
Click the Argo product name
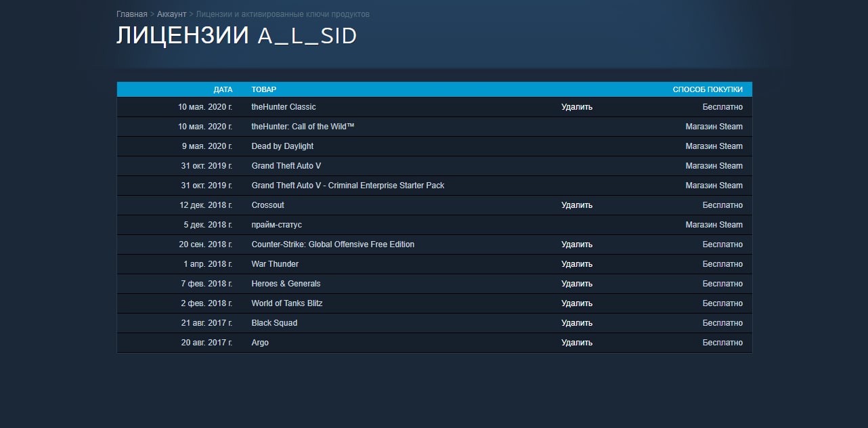pyautogui.click(x=260, y=343)
